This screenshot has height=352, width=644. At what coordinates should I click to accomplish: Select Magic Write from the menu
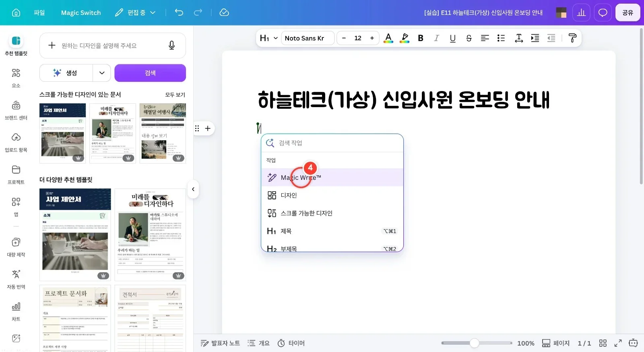click(x=332, y=177)
